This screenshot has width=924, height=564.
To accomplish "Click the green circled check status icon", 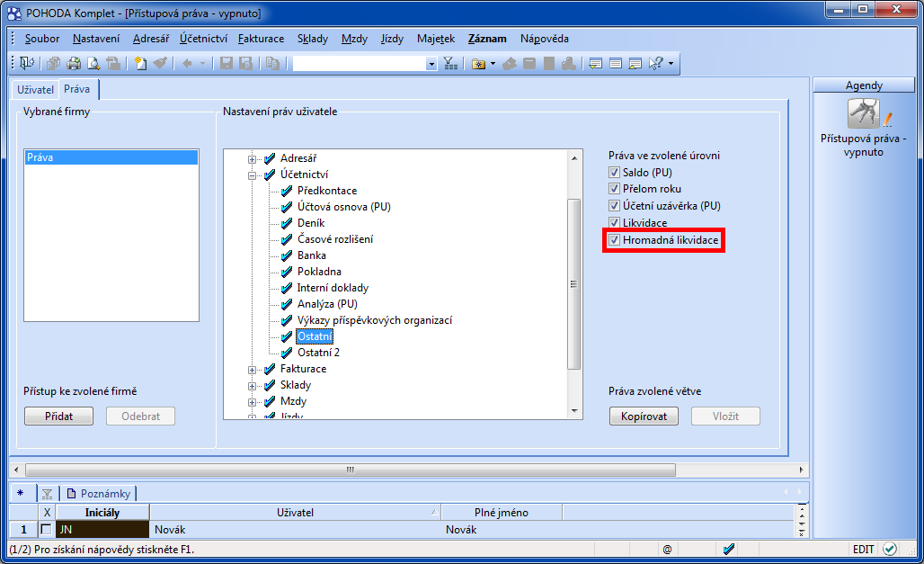I will [x=890, y=550].
